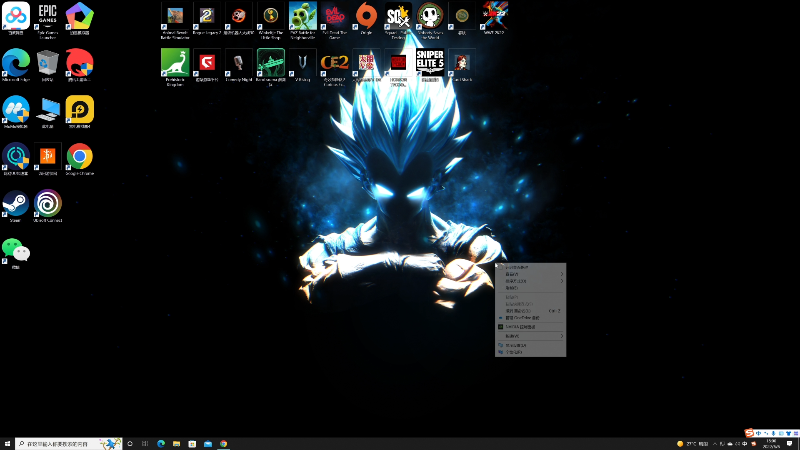800x450 pixels.
Task: Launch PvZ Battle for Neighborville
Action: point(303,19)
